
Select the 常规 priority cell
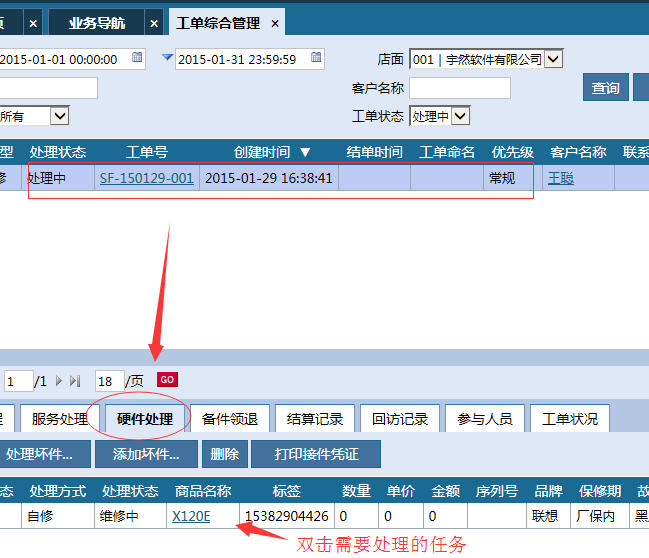513,178
